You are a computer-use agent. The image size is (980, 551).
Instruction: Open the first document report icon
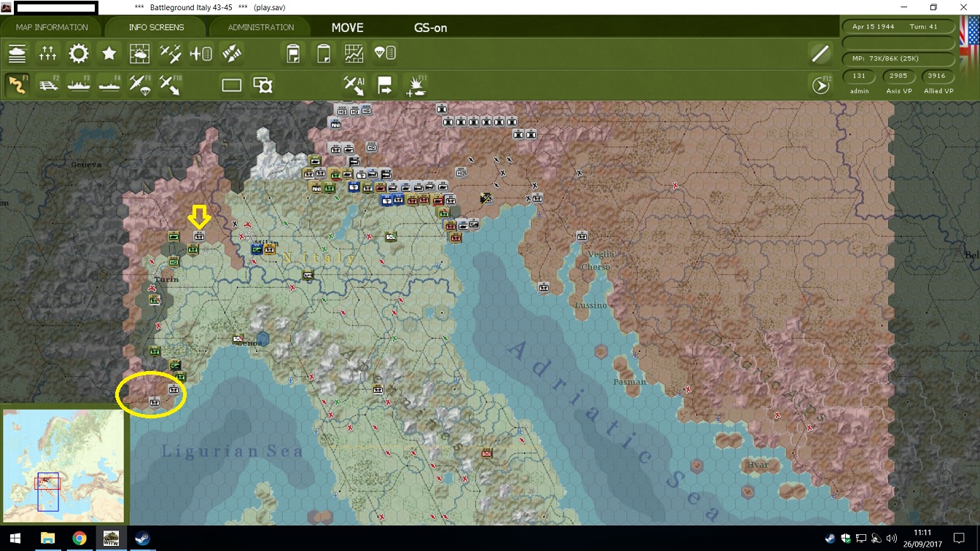[293, 53]
